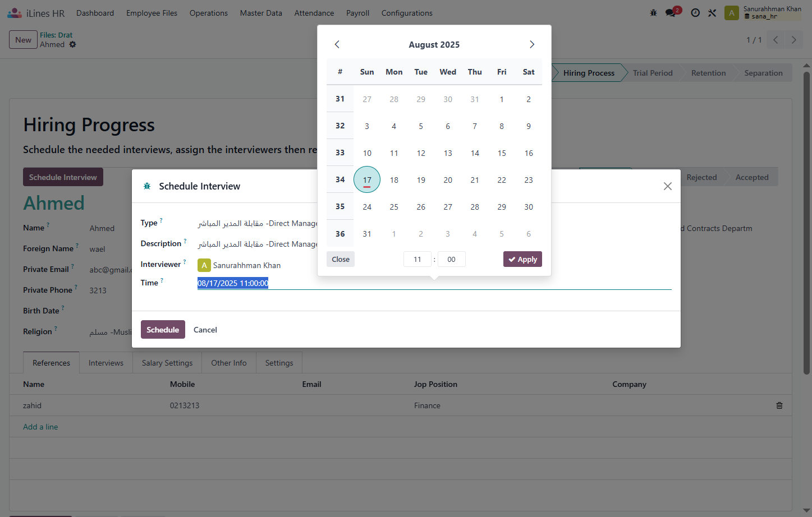Click the bug icon in dialog title

pyautogui.click(x=147, y=186)
